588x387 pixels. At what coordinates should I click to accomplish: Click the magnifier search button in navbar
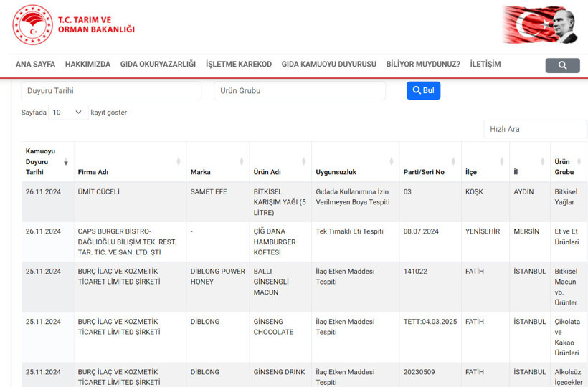562,65
